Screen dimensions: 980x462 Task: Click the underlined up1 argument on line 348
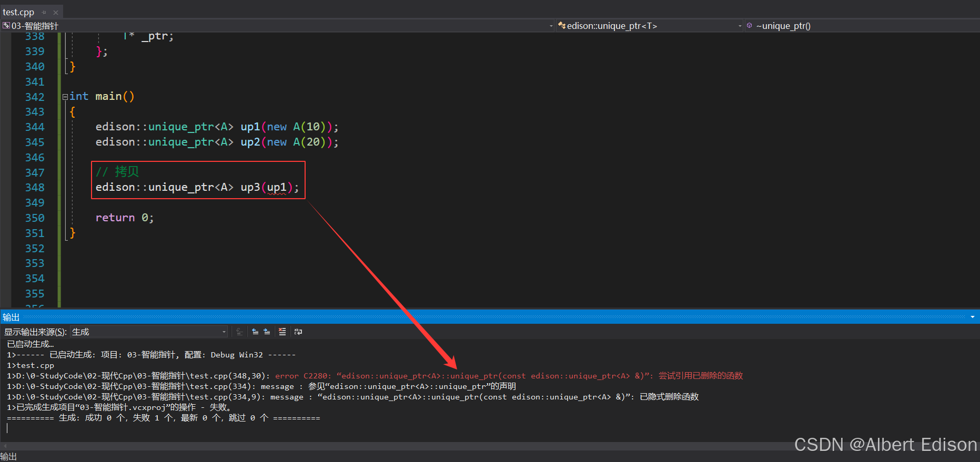[277, 188]
